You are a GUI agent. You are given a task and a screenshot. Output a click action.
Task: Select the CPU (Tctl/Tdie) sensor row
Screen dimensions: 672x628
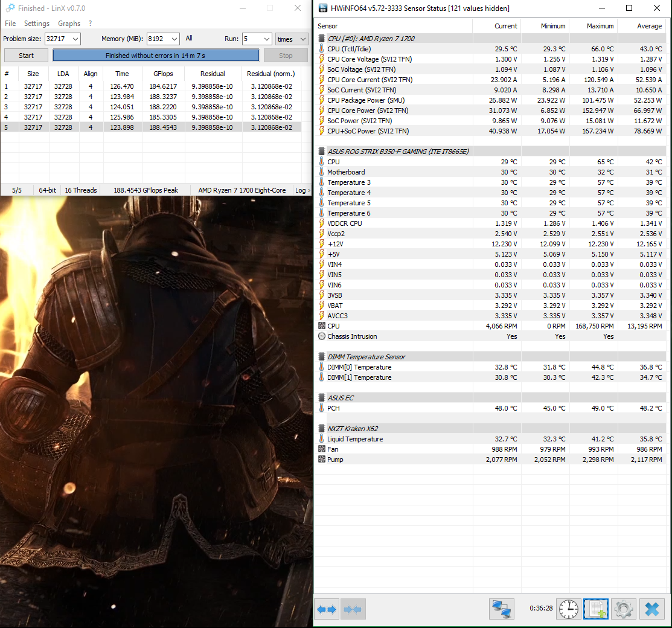coord(356,49)
